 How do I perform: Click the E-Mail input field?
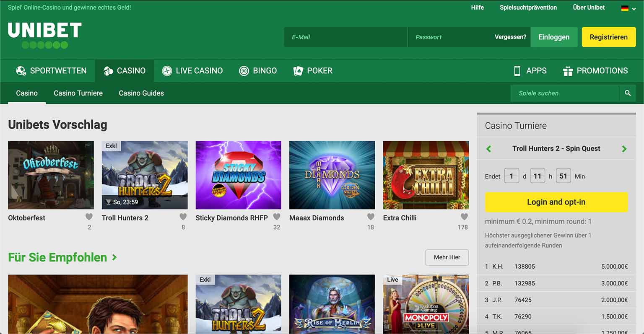(345, 37)
